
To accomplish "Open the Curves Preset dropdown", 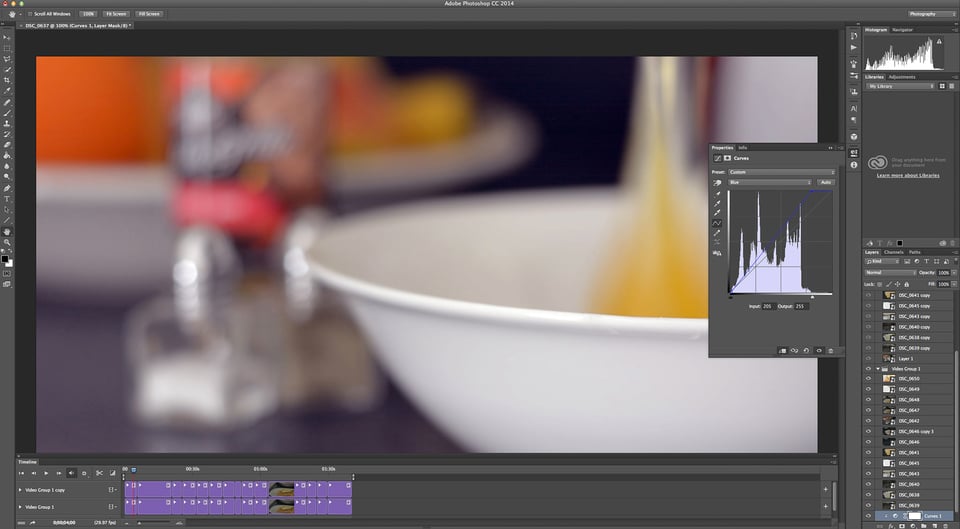I will coord(781,172).
